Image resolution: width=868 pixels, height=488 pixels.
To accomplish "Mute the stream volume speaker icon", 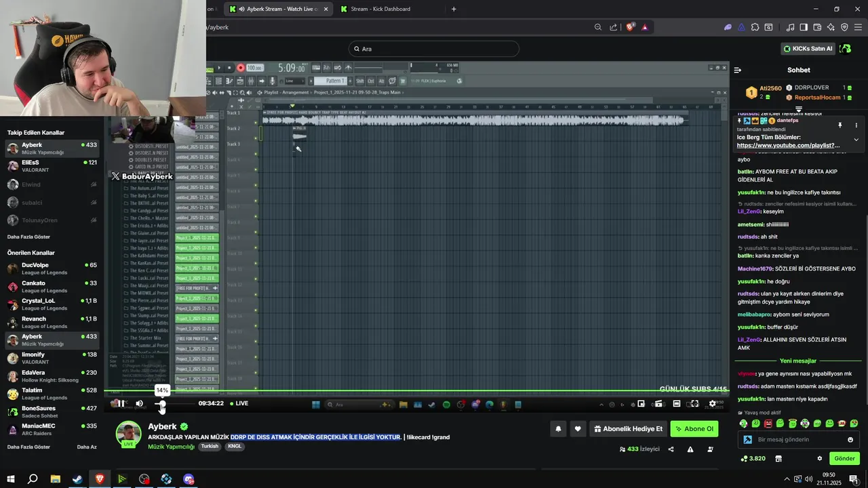I will point(140,403).
